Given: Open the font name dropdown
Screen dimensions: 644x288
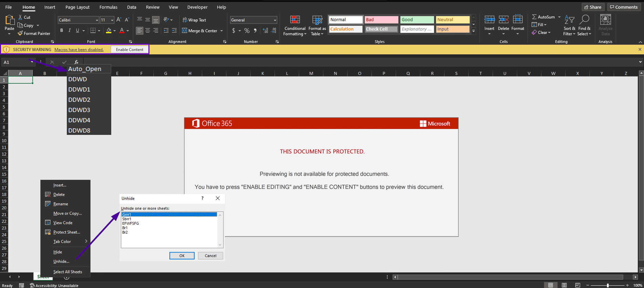Looking at the screenshot, I should coord(97,20).
